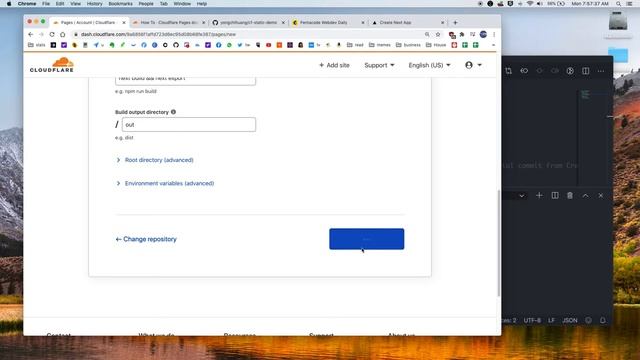This screenshot has height=360, width=640.
Task: Click the Spotlight search icon in menu bar
Action: tap(619, 4)
